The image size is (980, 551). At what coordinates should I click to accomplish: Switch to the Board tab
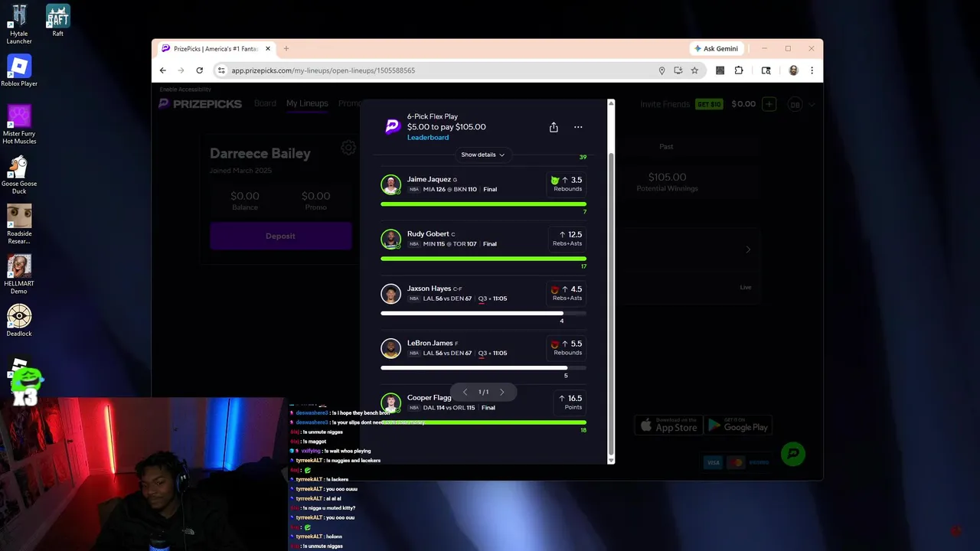265,103
